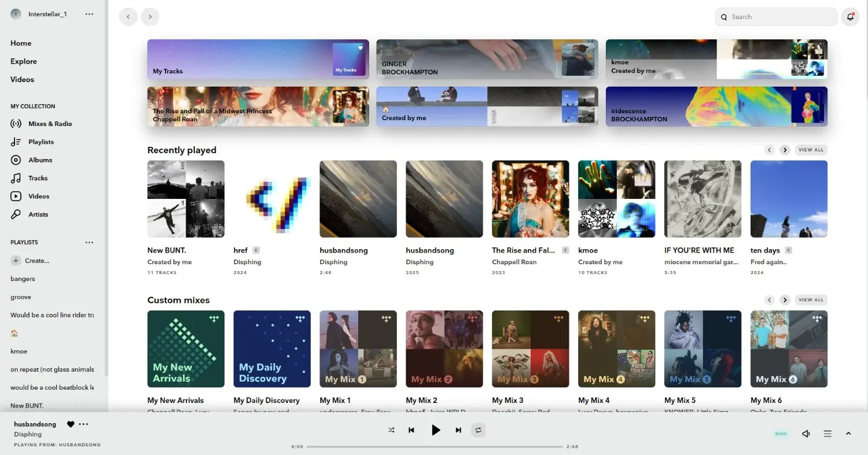Click the Disphing artist link in player
Image resolution: width=868 pixels, height=455 pixels.
click(28, 434)
